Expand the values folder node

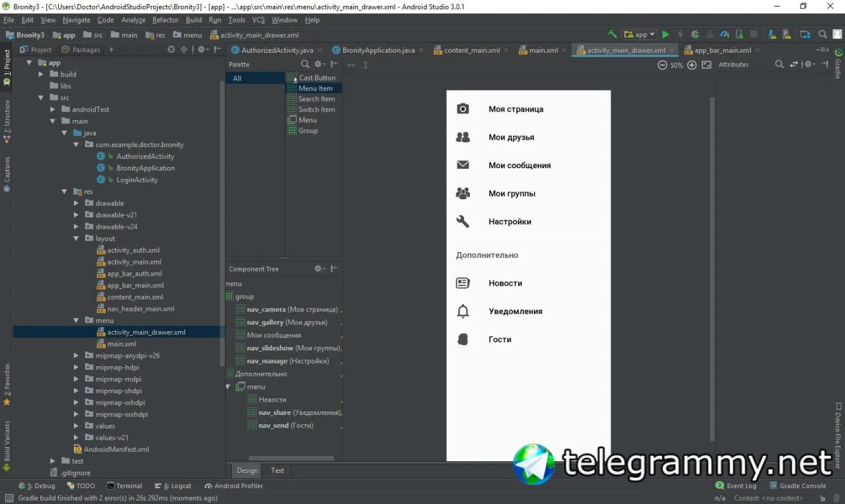click(77, 426)
